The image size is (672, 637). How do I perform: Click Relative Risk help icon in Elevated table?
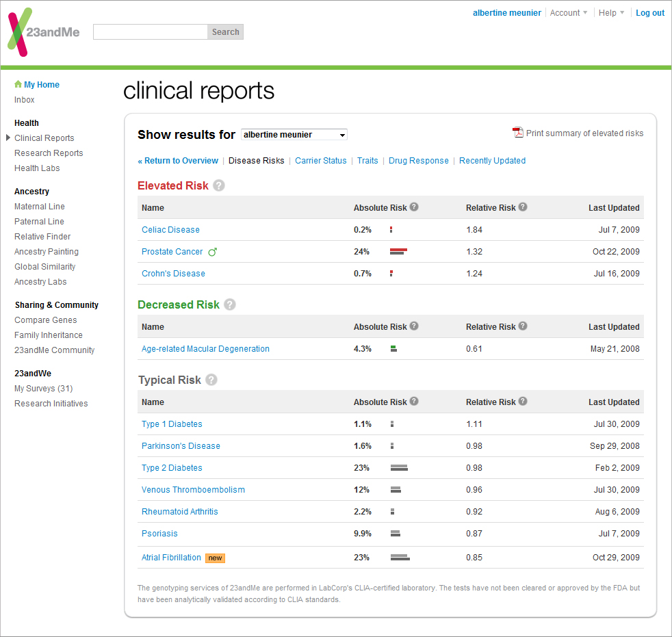[x=523, y=207]
